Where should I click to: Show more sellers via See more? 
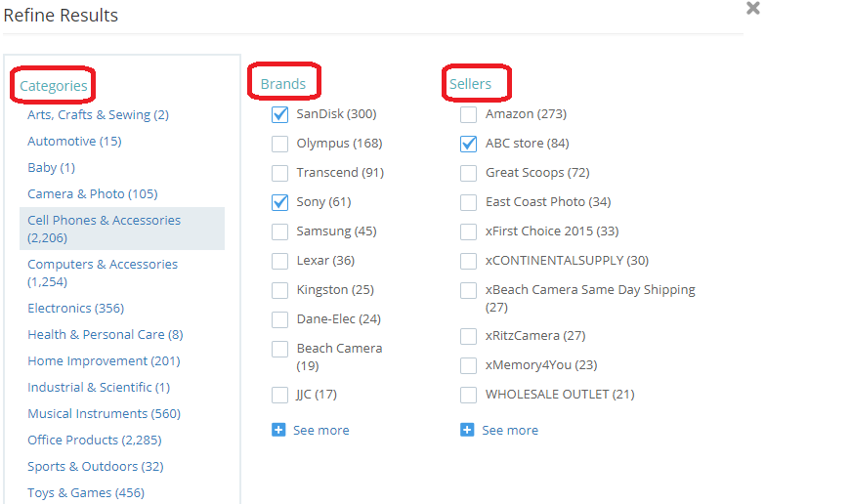tap(509, 430)
